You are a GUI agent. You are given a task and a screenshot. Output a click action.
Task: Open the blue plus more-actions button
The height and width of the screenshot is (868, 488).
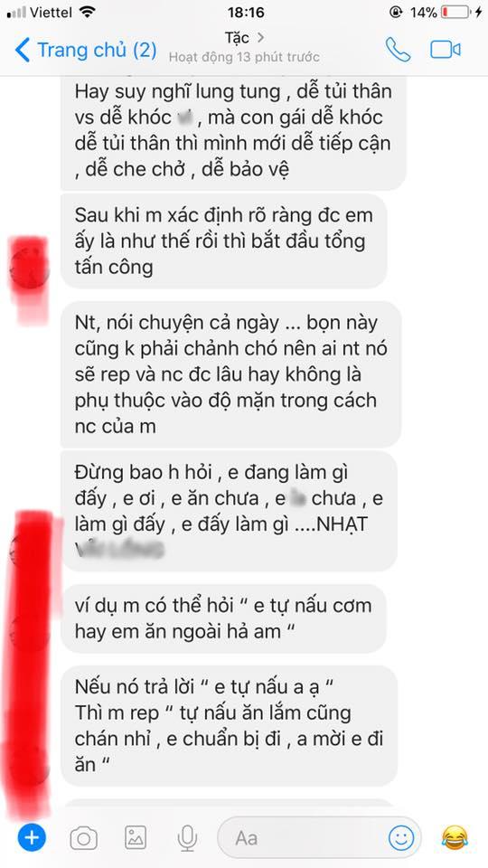tap(33, 837)
